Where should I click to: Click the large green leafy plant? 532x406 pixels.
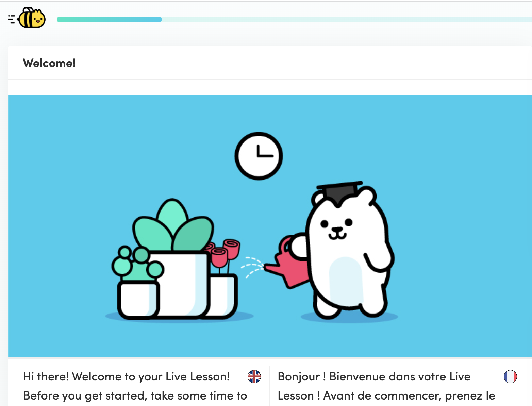173,226
